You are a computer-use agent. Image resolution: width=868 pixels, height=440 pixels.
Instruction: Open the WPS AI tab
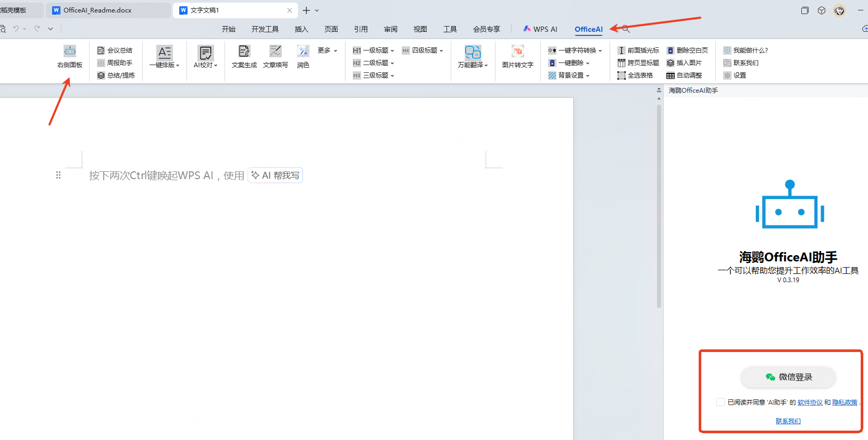click(540, 29)
